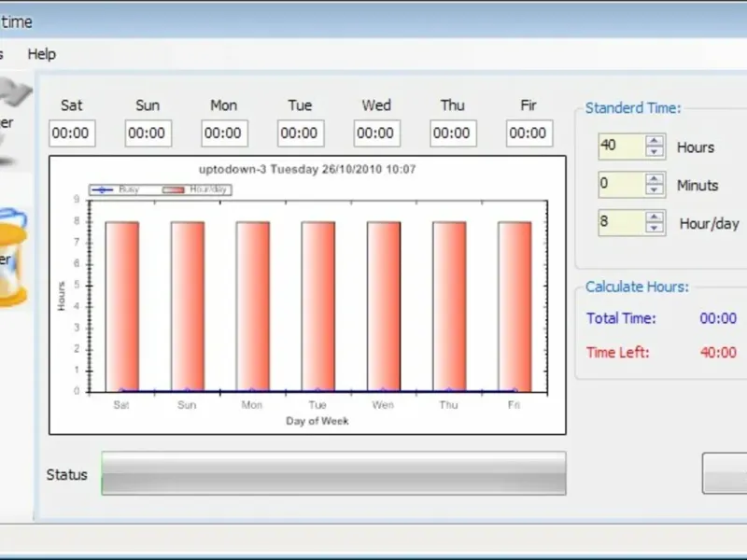Click the Fir time input field
Viewport: 747px width, 560px height.
click(x=529, y=133)
